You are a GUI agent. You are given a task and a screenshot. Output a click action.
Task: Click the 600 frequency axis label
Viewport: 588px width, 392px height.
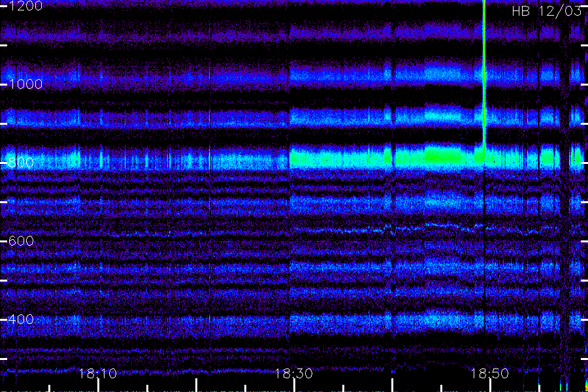coord(21,241)
